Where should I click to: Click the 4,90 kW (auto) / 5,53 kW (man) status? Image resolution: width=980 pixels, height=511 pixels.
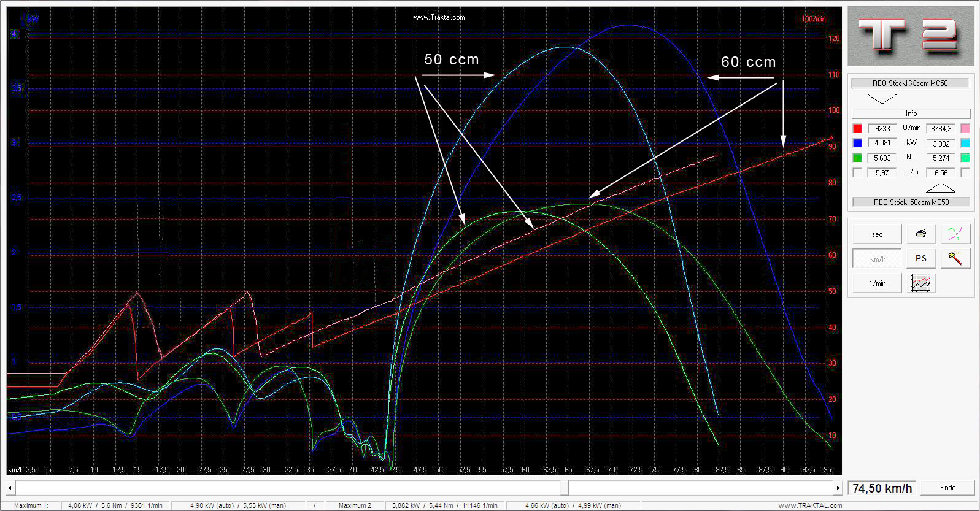[237, 506]
